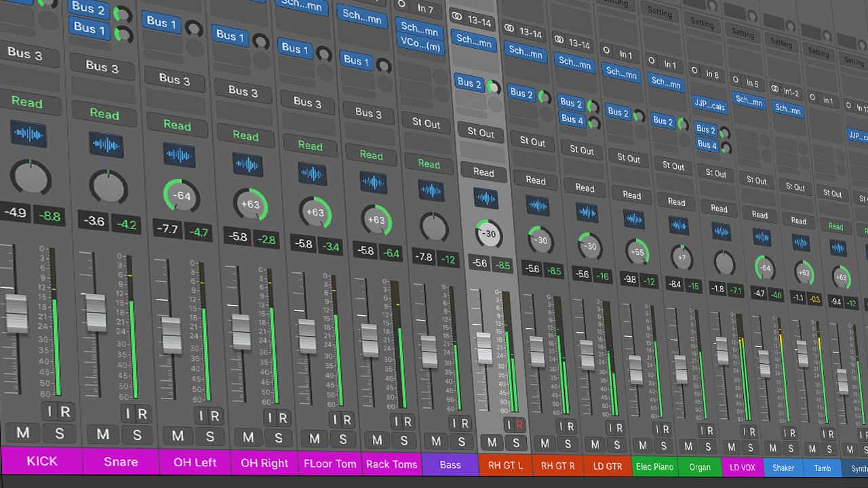
Task: Open the Bus 3 output menu on Snare
Action: 102,67
